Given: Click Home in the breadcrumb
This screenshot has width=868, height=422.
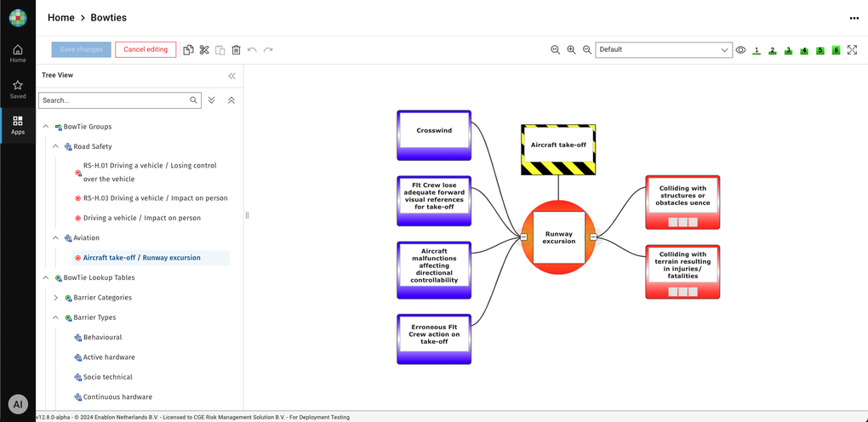Looking at the screenshot, I should (60, 17).
